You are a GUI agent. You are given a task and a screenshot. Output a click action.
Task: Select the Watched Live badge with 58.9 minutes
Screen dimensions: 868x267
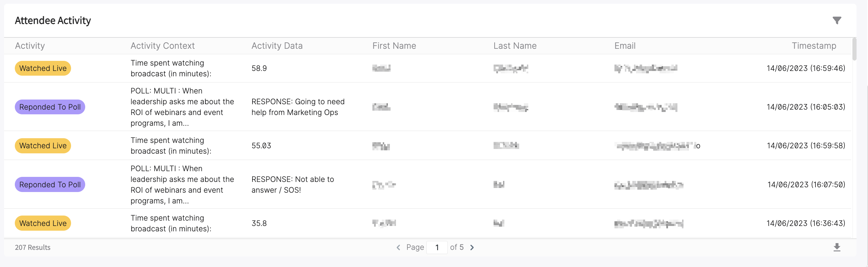pos(43,68)
